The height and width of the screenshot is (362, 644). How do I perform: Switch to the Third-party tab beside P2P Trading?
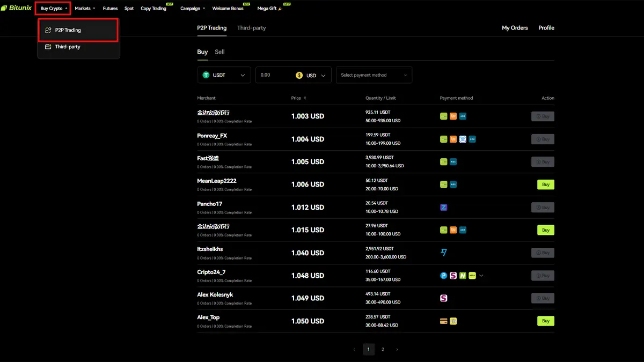(251, 28)
